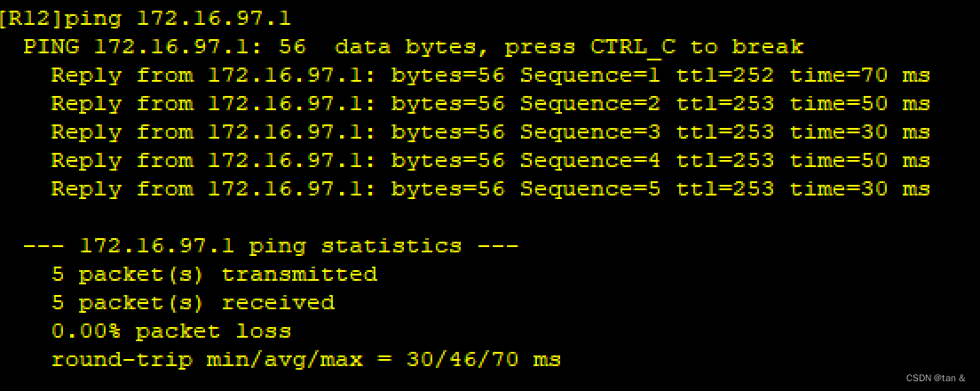Click the time=70 ms value

pyautogui.click(x=861, y=76)
